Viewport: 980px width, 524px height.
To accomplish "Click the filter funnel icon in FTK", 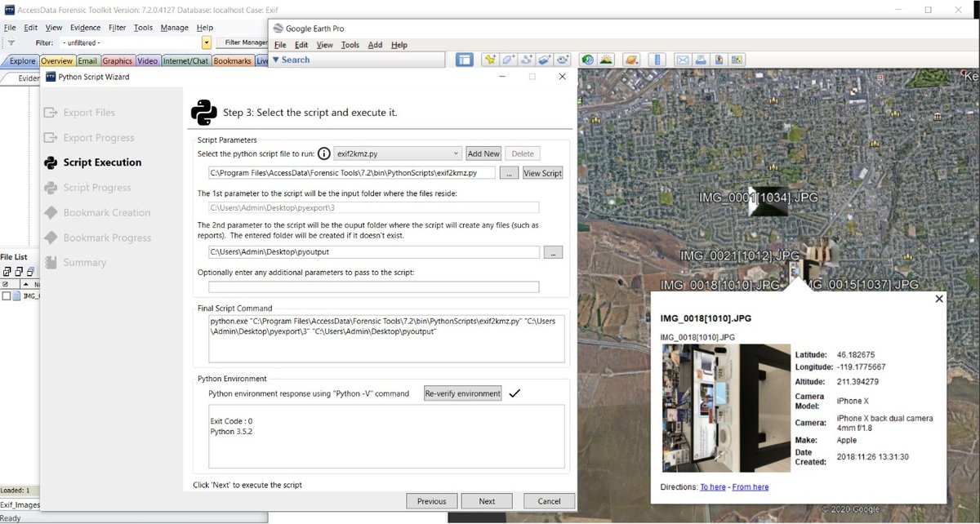I will point(11,42).
